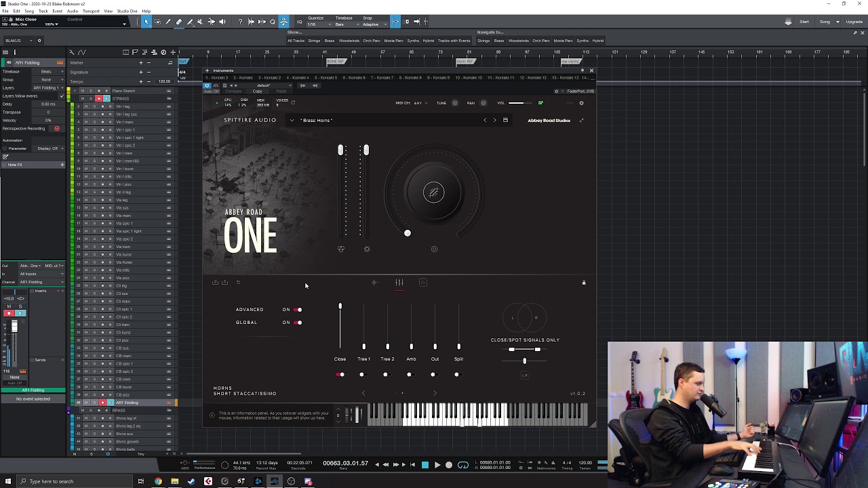Screen dimensions: 868x488
Task: Enable the Layers follow events checkbox
Action: click(x=62, y=96)
